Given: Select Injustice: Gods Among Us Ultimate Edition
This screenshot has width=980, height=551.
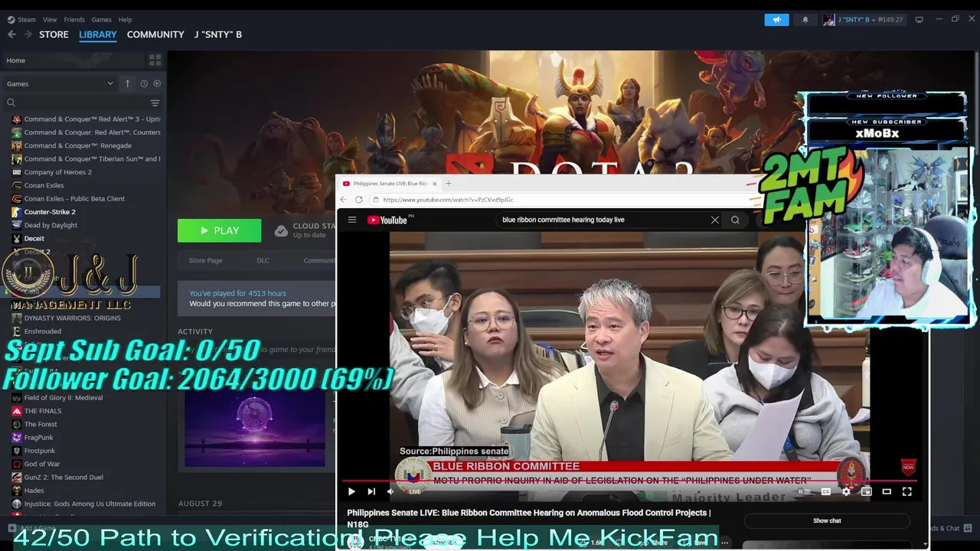Looking at the screenshot, I should tap(90, 504).
